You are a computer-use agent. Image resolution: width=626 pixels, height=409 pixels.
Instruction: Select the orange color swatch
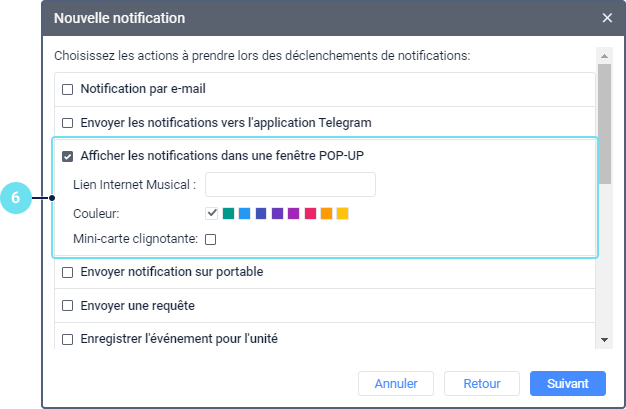click(326, 213)
